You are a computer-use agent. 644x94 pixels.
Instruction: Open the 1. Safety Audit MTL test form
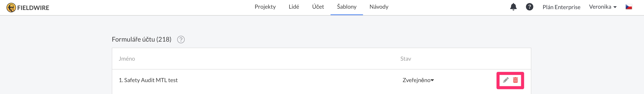click(148, 80)
